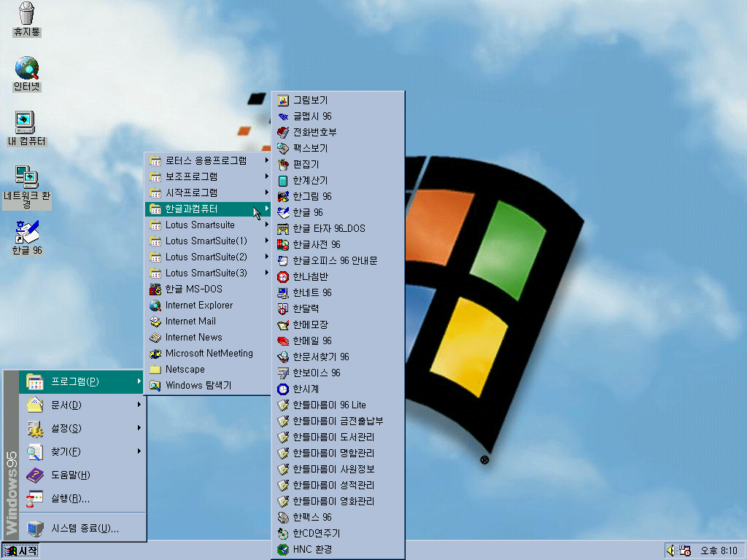The width and height of the screenshot is (747, 560).
Task: Launch 한보이스 96
Action: tap(338, 373)
